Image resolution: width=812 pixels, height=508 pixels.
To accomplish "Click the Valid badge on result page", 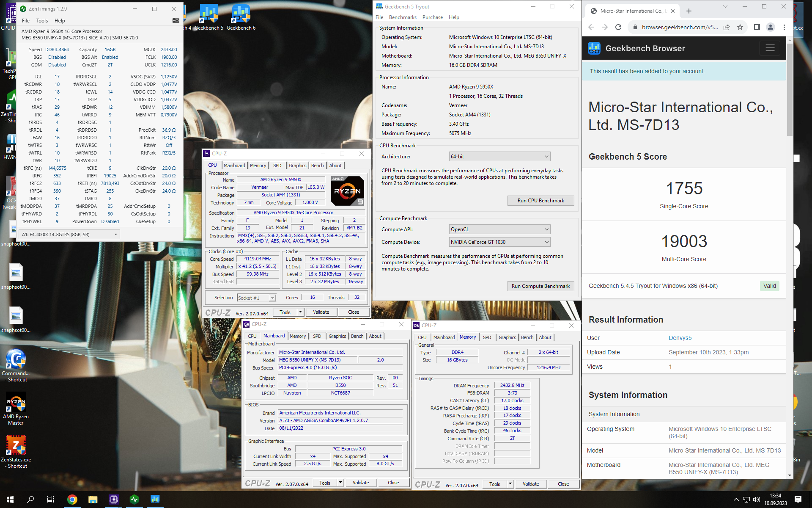I will tap(769, 286).
